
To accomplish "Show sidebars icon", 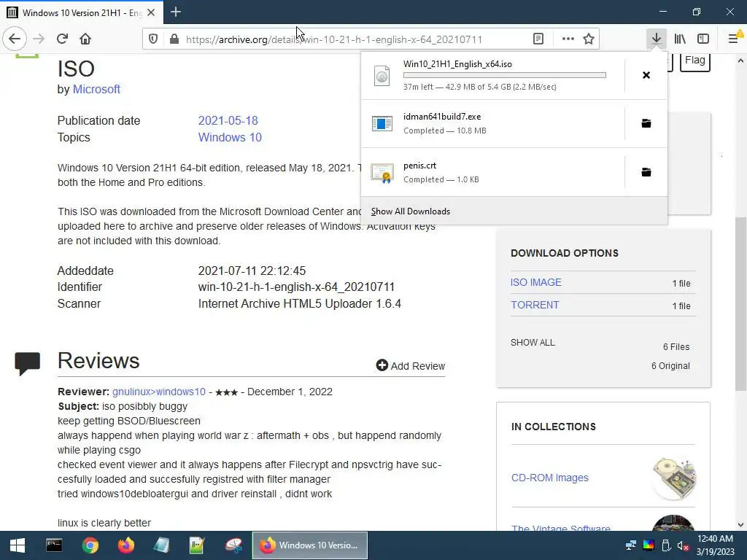I will (703, 39).
